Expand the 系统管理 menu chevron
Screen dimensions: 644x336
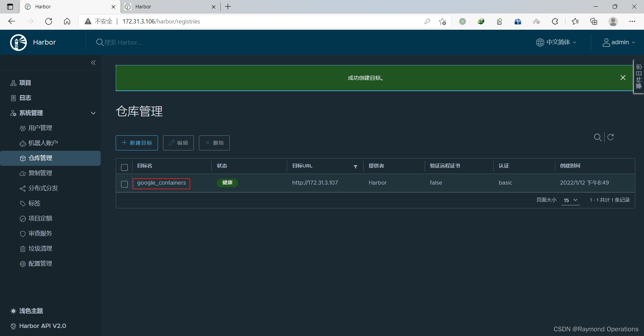pos(93,113)
